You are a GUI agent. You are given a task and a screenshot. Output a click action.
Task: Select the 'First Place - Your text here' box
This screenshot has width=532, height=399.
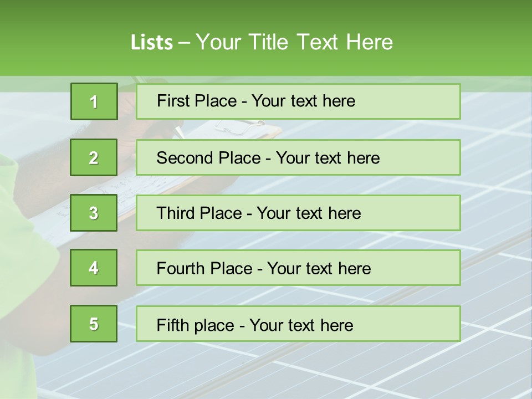click(256, 101)
